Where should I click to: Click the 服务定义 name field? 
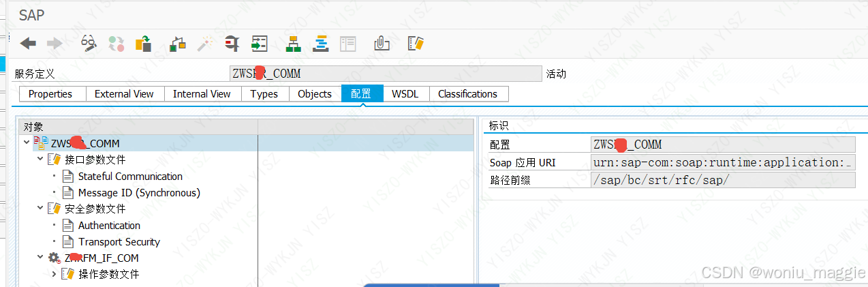pyautogui.click(x=386, y=74)
